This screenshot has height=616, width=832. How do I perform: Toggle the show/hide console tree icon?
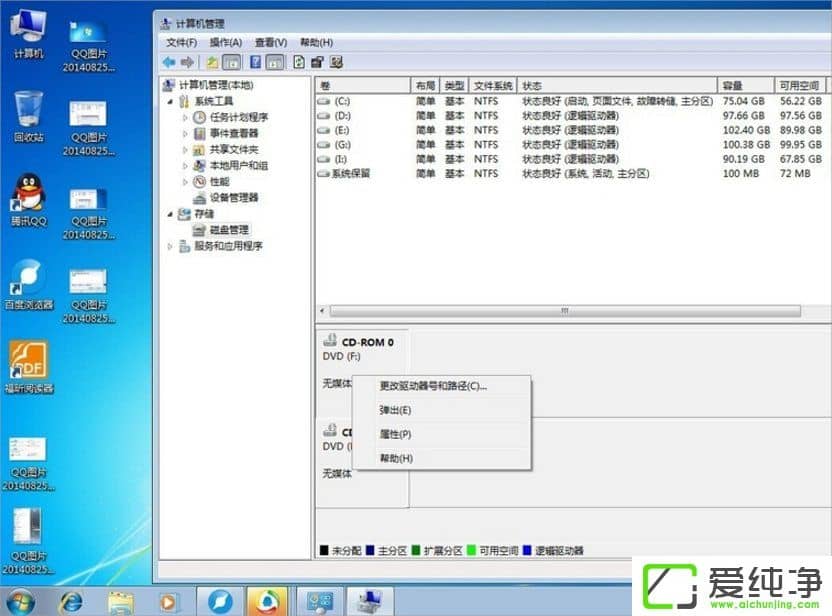tap(231, 62)
